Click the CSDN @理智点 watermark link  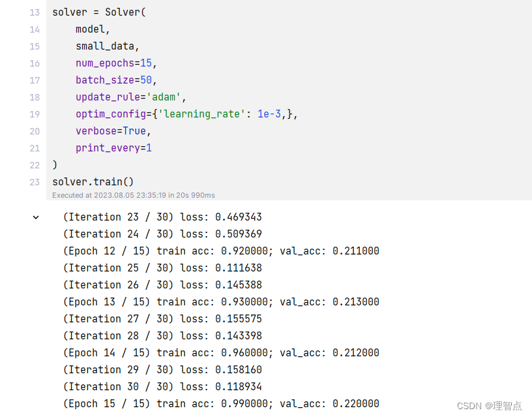pyautogui.click(x=490, y=405)
